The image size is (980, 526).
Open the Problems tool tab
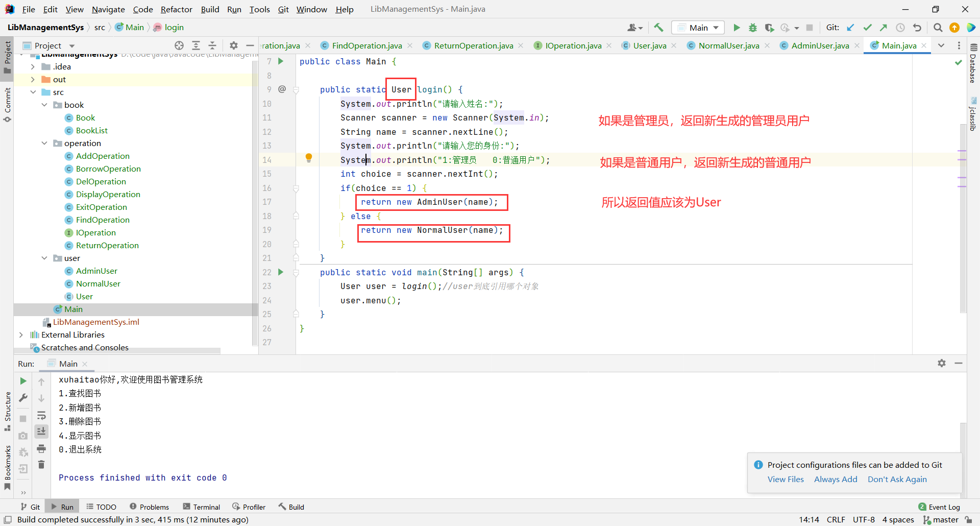149,507
